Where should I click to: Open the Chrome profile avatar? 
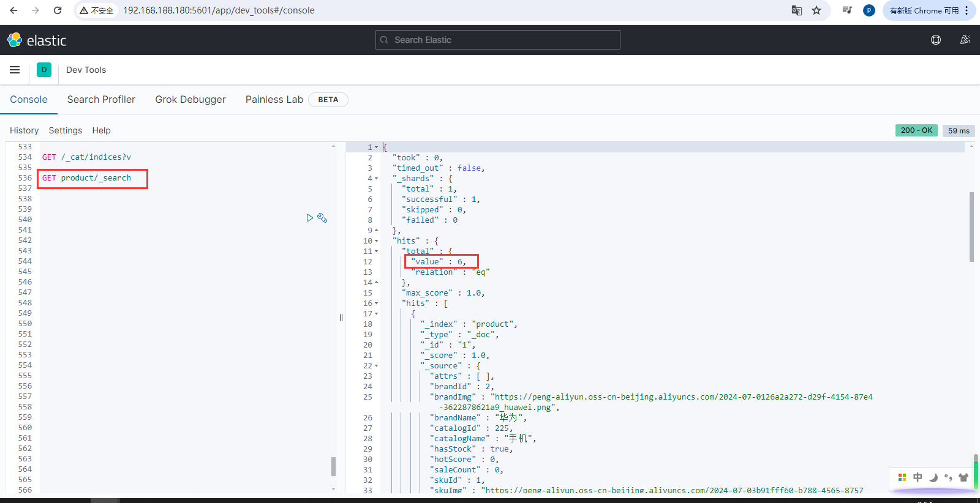[x=869, y=10]
